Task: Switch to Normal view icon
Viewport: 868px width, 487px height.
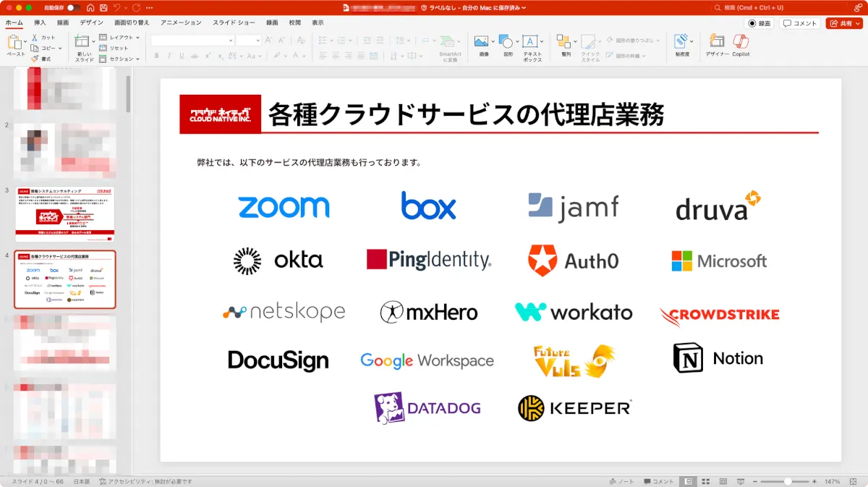Action: click(x=688, y=481)
